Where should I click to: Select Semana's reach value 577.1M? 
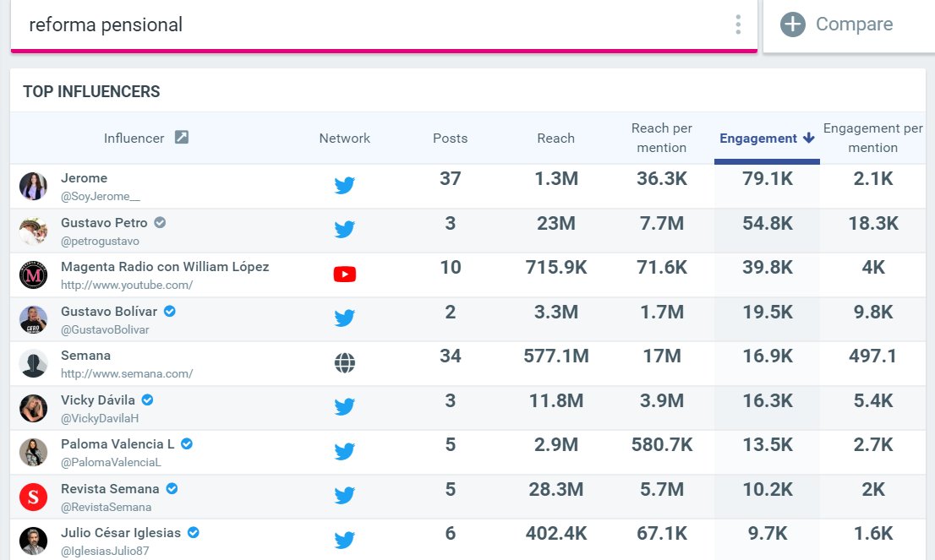555,356
